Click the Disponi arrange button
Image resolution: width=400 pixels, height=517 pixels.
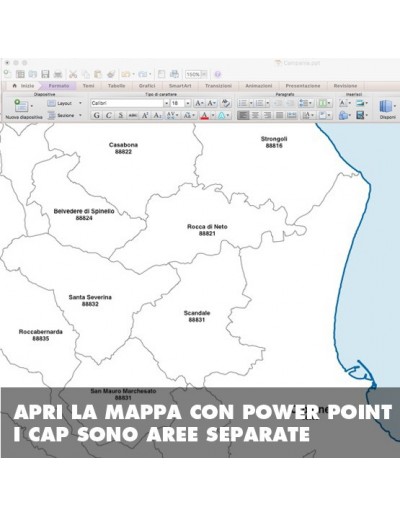pos(387,109)
